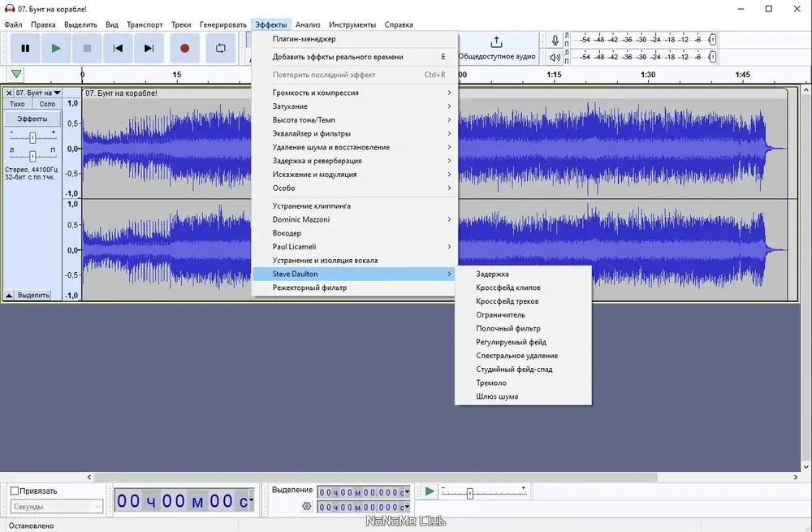Click the Выделить button on track panel
This screenshot has width=812, height=532.
coord(33,296)
